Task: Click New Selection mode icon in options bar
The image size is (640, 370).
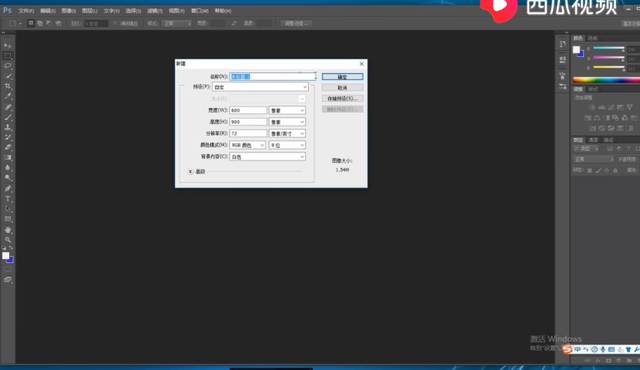Action: pos(31,23)
